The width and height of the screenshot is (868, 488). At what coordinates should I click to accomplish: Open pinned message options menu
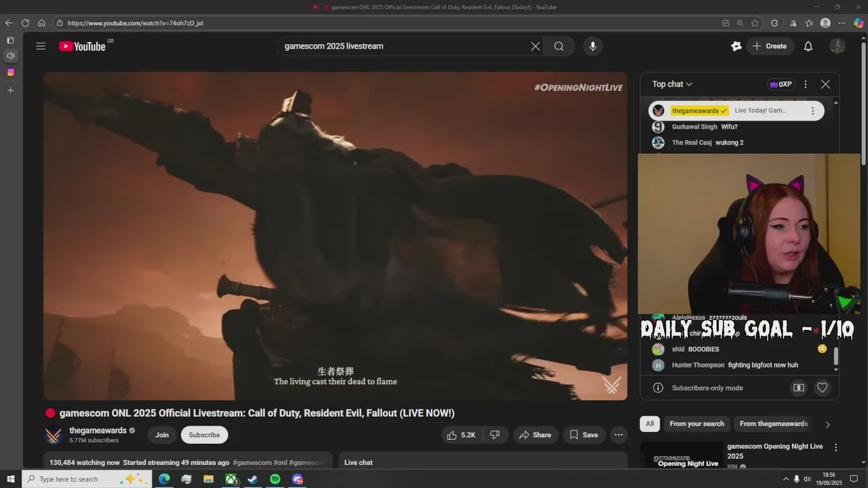[812, 110]
